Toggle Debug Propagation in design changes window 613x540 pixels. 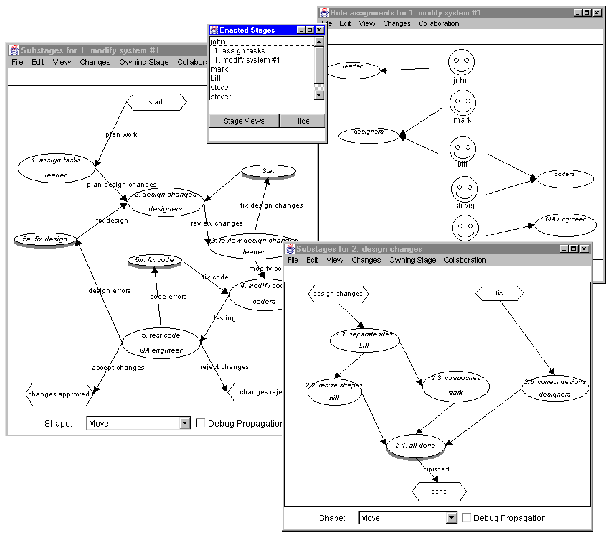pos(468,518)
